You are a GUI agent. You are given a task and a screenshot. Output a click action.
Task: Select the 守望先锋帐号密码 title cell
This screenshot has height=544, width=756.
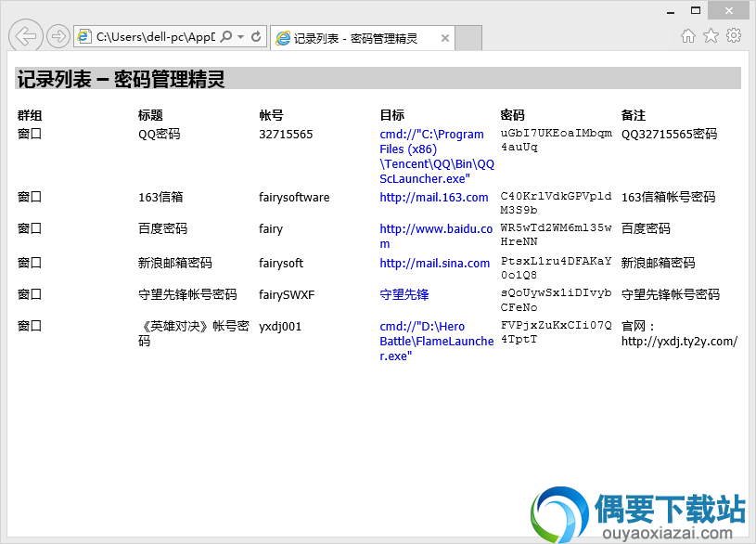click(187, 294)
